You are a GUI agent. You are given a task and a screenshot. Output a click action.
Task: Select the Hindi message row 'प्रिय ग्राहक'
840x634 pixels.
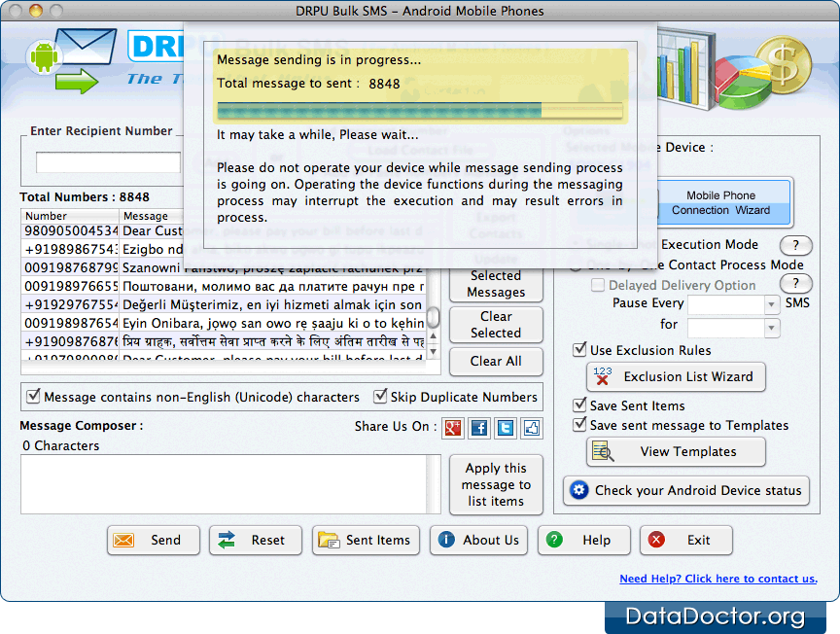point(224,341)
